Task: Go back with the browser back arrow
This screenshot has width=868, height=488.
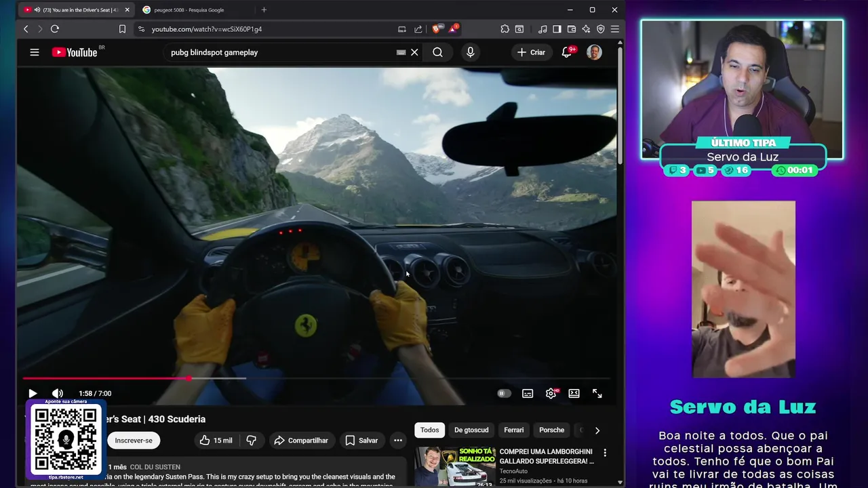Action: pyautogui.click(x=26, y=29)
